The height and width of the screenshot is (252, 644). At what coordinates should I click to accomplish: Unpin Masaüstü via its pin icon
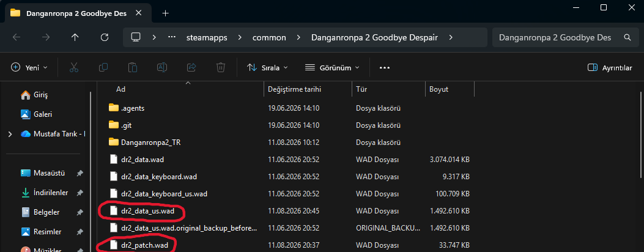pos(80,173)
